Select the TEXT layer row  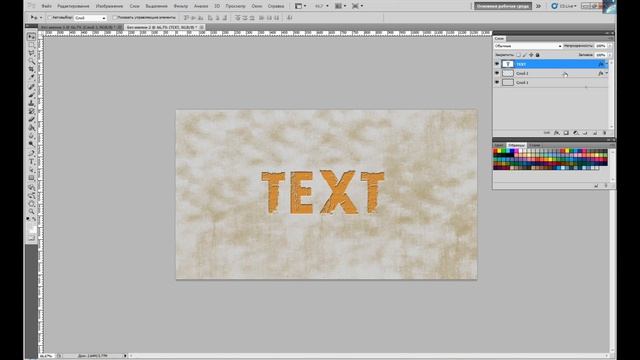pos(551,64)
